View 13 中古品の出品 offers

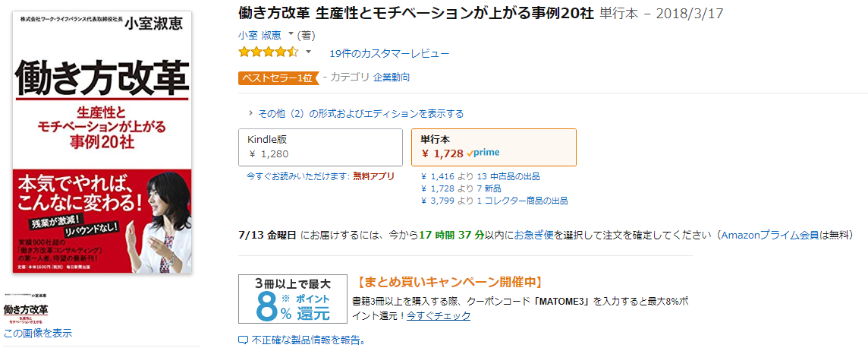point(508,176)
